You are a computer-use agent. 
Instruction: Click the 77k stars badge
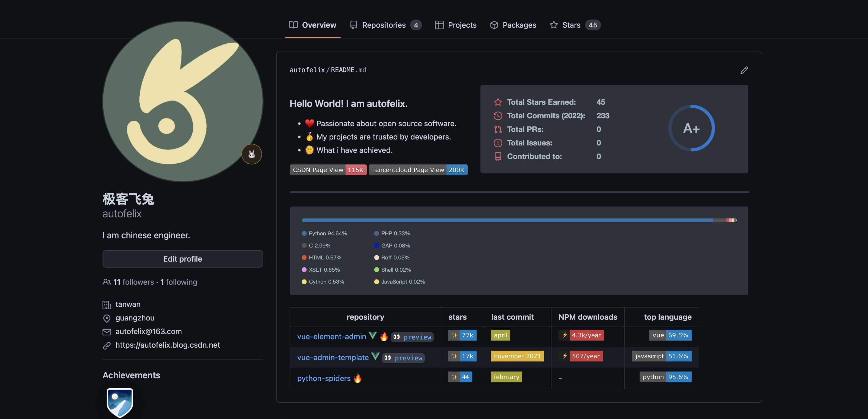462,335
